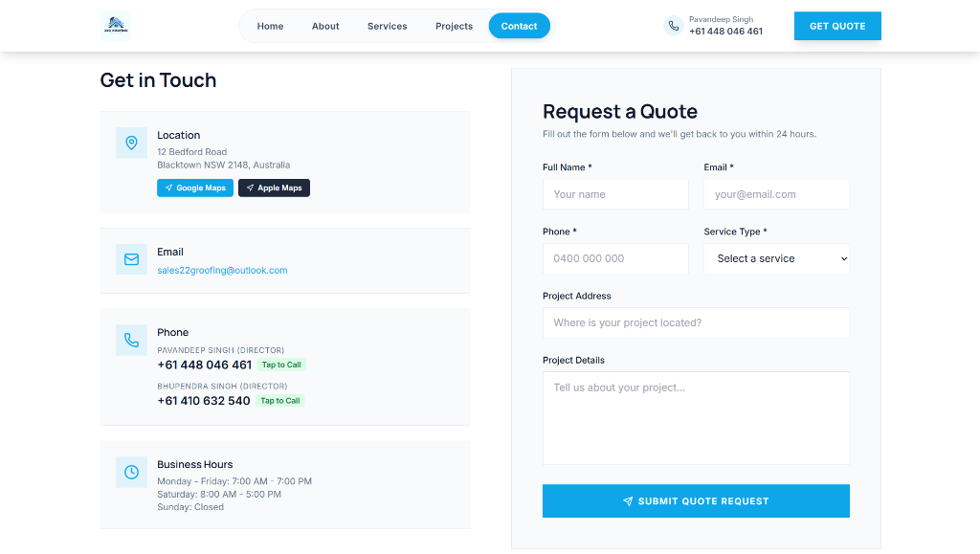Click the clock icon beside Business Hours
This screenshot has width=980, height=554.
click(x=131, y=472)
